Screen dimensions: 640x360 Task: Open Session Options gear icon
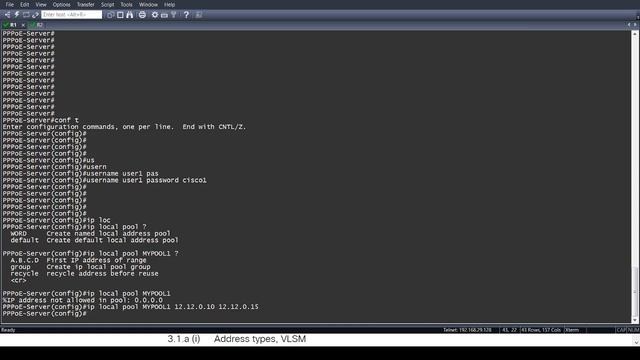coord(155,15)
